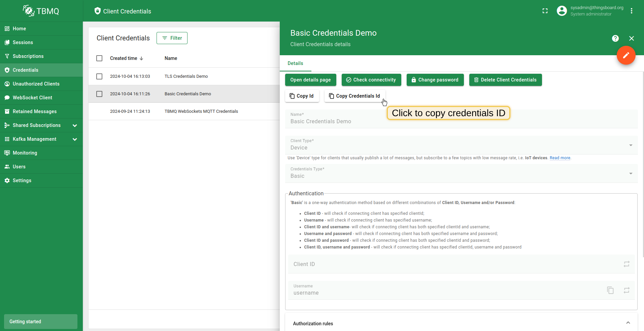Open the help question mark icon
644x331 pixels.
[x=615, y=38]
